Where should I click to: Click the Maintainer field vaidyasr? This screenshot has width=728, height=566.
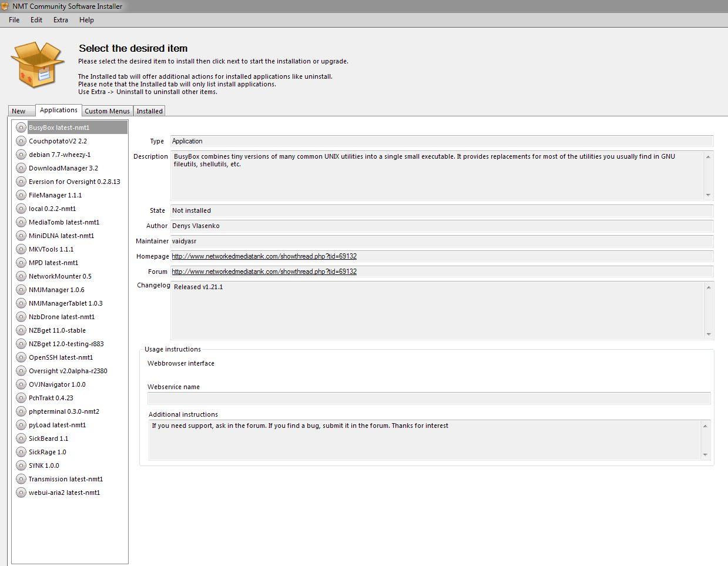click(442, 241)
